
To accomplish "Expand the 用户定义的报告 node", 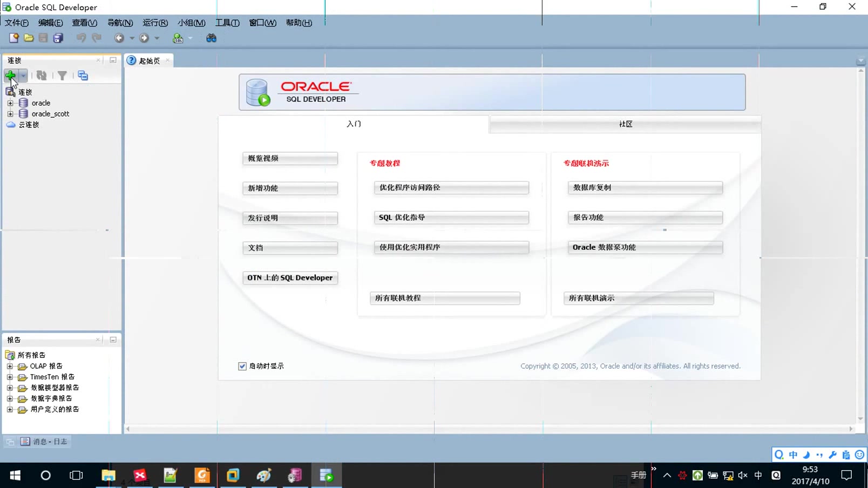I will coord(10,409).
